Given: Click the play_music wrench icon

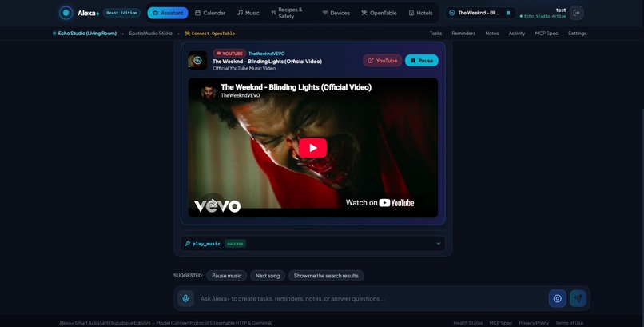Looking at the screenshot, I should pyautogui.click(x=187, y=244).
